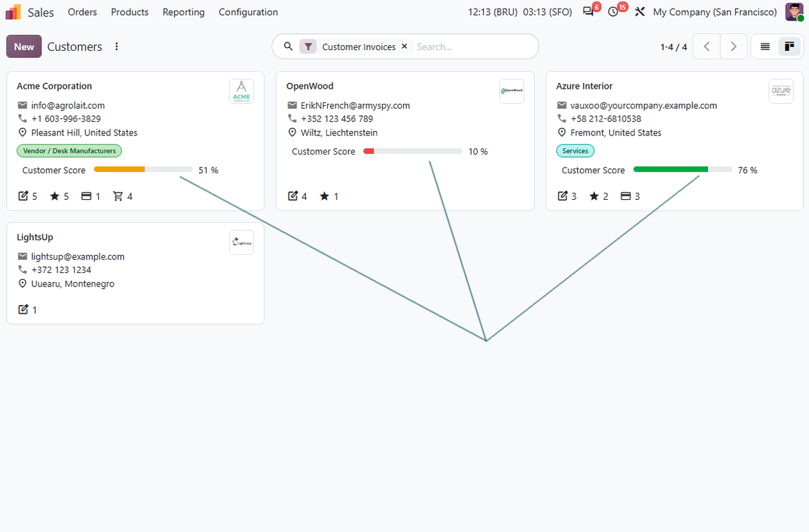Click phone +58 212-6810538
809x532 pixels.
pyautogui.click(x=606, y=119)
